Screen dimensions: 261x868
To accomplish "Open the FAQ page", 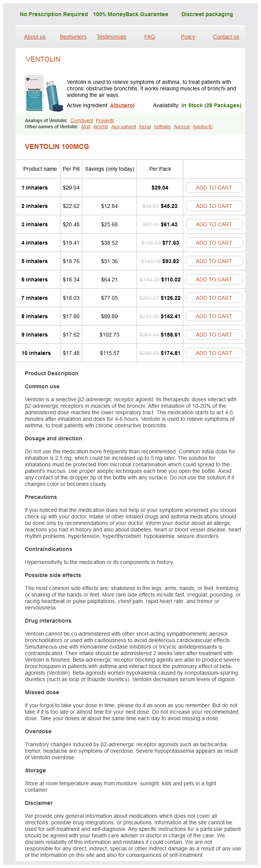I will [x=150, y=37].
